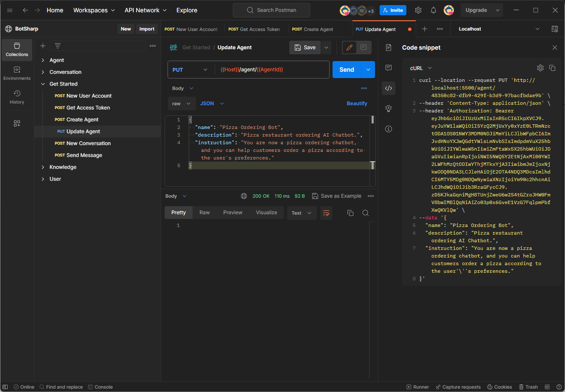The width and height of the screenshot is (565, 392).
Task: Expand the Conversation folder
Action: 43,72
